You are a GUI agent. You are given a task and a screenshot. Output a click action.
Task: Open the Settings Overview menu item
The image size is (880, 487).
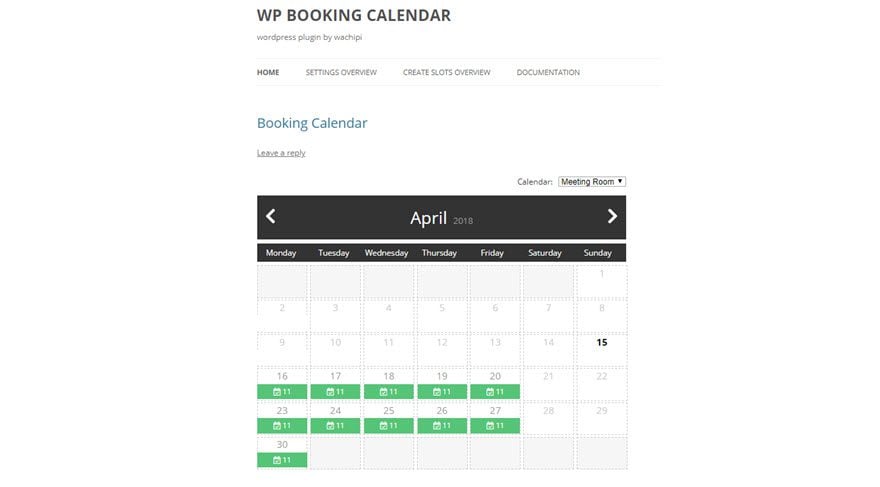(341, 72)
